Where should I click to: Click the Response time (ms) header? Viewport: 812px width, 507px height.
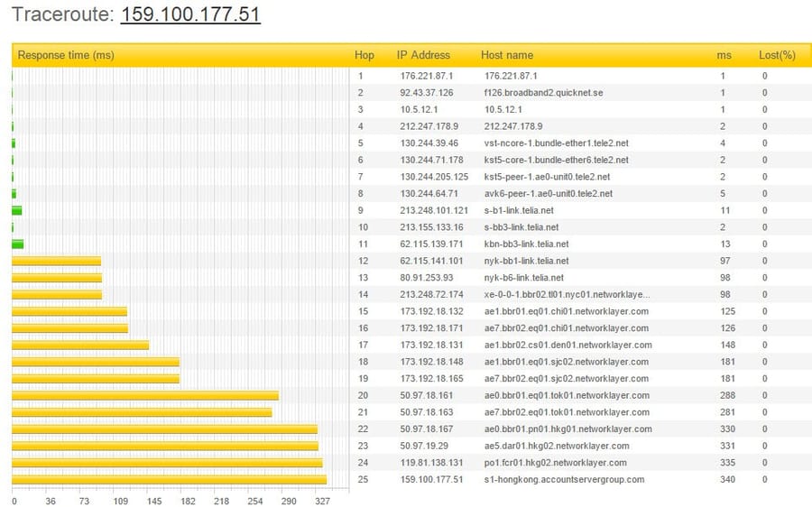(x=66, y=55)
